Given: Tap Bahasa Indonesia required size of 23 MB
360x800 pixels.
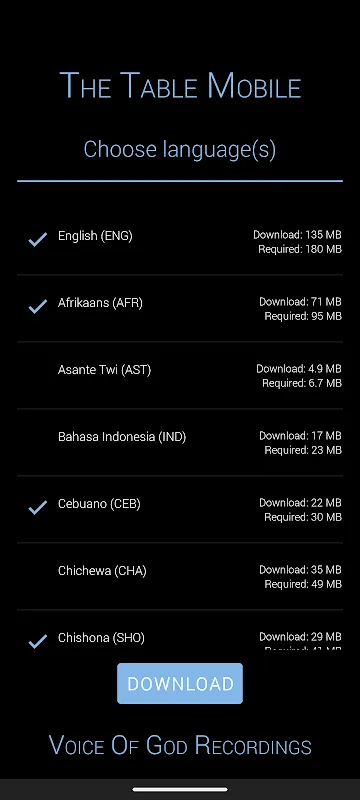Looking at the screenshot, I should (303, 450).
